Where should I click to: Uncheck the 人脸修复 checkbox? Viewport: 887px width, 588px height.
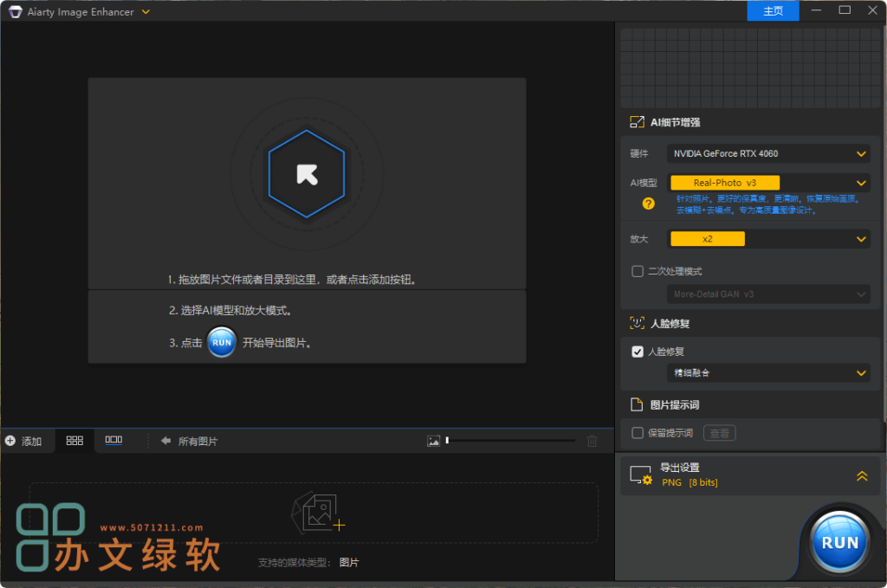pos(638,352)
